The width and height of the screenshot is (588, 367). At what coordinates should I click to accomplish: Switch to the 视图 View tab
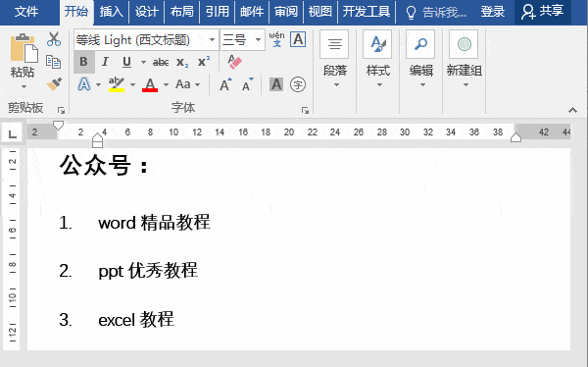pyautogui.click(x=320, y=12)
